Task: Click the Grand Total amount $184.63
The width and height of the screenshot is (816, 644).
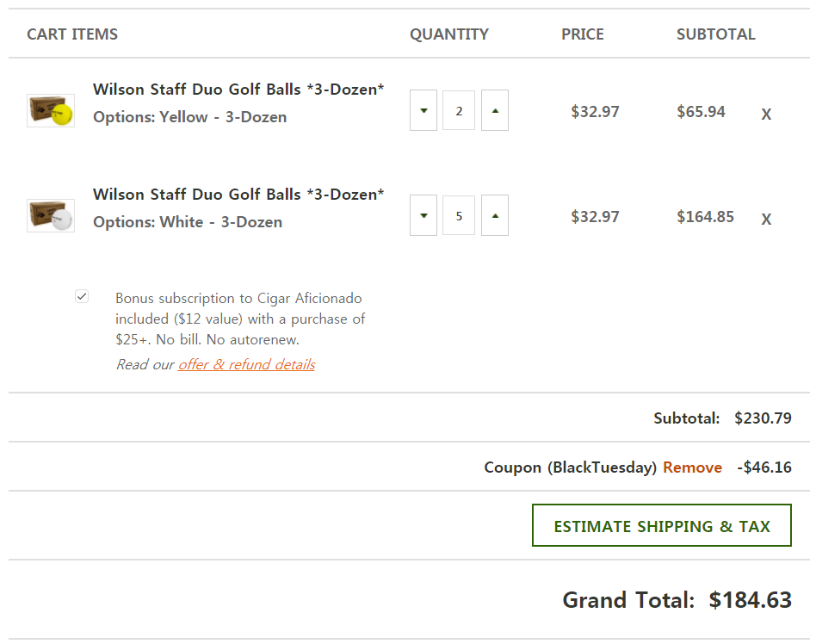Action: [750, 600]
